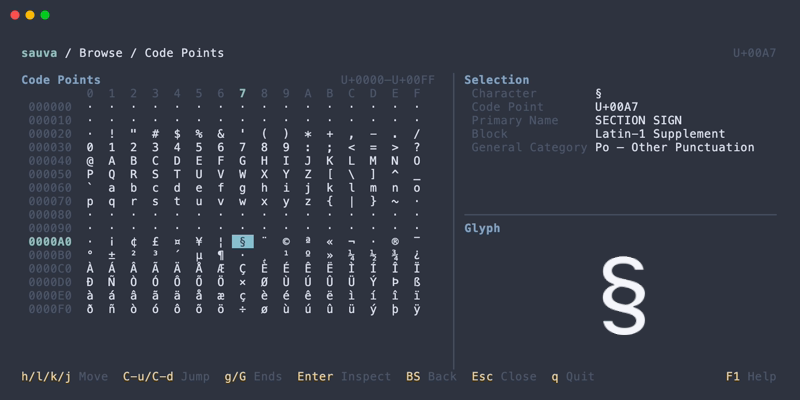
Task: Select the & character cell
Action: [x=221, y=134]
